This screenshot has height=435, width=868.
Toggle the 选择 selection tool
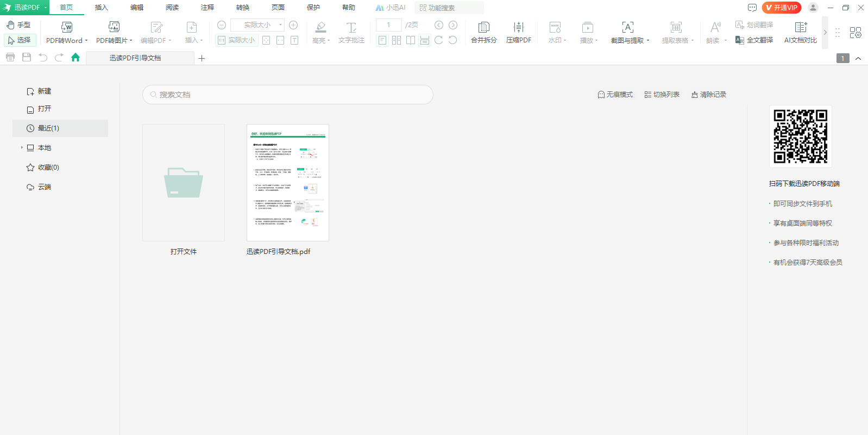[x=20, y=40]
